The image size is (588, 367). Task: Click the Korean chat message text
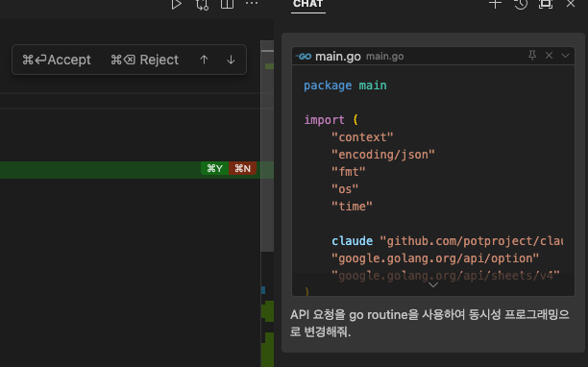pos(429,323)
